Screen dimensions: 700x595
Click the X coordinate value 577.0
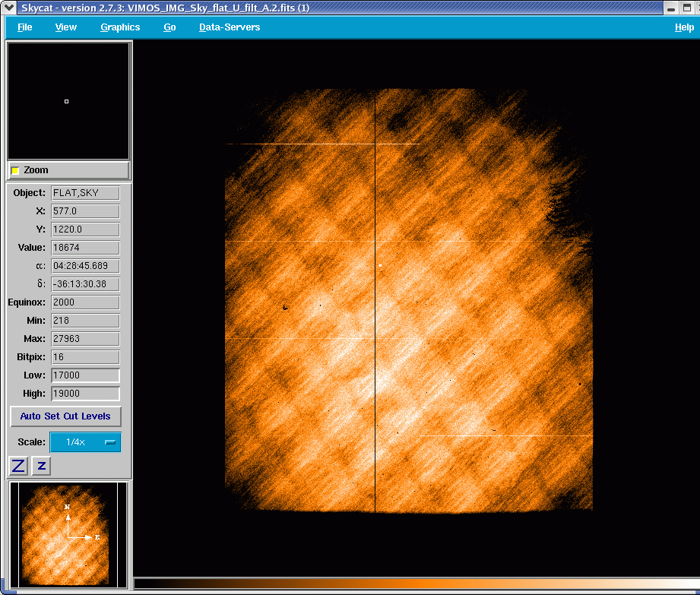(x=85, y=211)
